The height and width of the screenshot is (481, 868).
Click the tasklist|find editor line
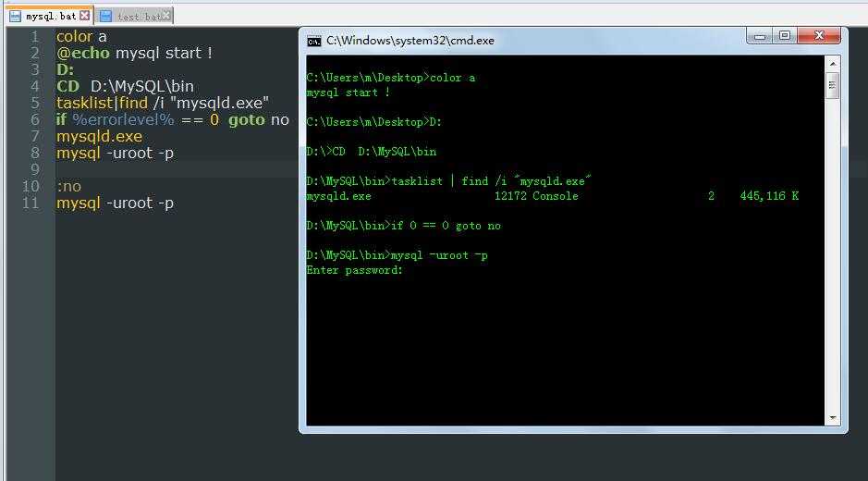pyautogui.click(x=162, y=103)
